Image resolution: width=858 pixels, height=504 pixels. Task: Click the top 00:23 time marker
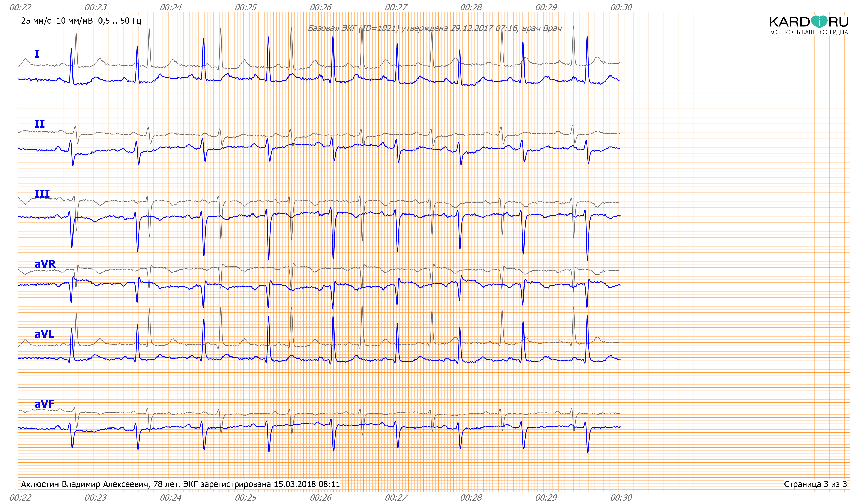click(x=96, y=7)
